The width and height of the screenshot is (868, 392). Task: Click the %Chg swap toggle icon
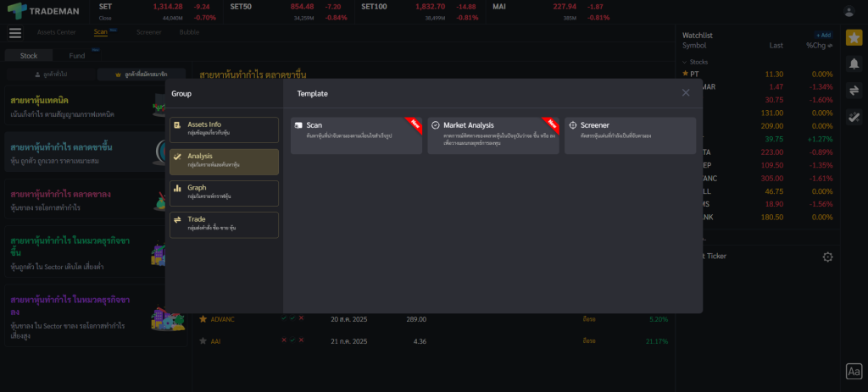(x=830, y=46)
